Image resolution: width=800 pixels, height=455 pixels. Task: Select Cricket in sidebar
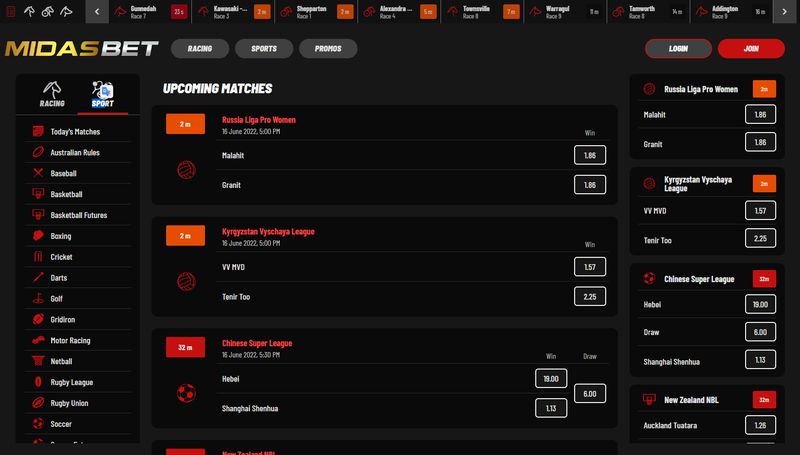pos(78,257)
